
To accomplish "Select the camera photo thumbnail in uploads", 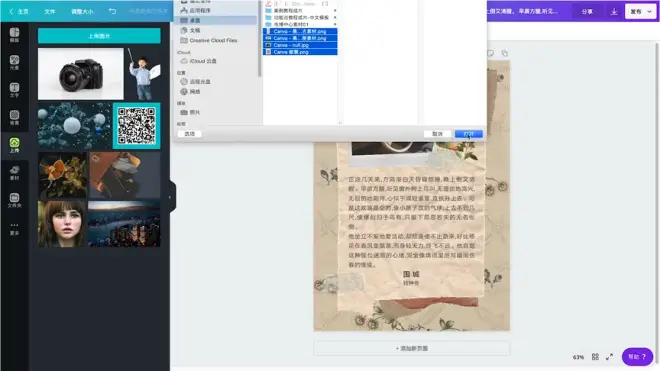I will click(x=81, y=74).
